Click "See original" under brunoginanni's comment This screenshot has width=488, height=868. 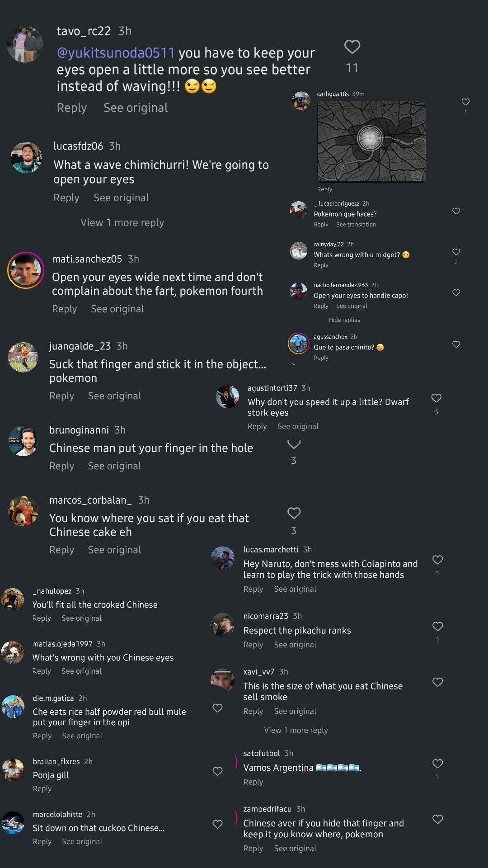coord(114,466)
